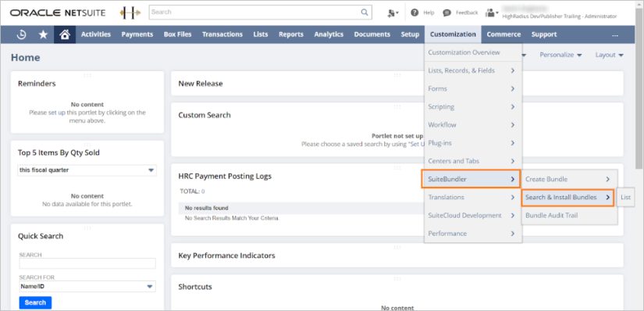This screenshot has height=311, width=644.
Task: Click the Feedback speech bubble icon
Action: [447, 13]
